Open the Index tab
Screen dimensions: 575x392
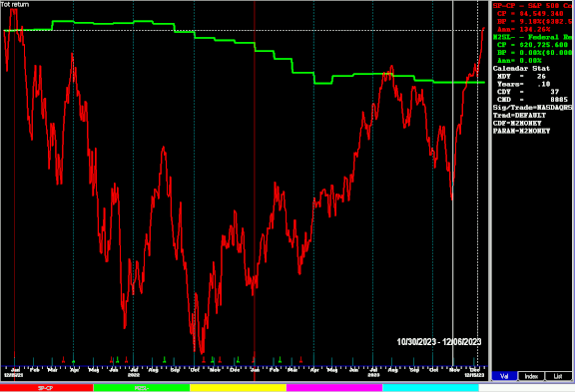(x=531, y=376)
